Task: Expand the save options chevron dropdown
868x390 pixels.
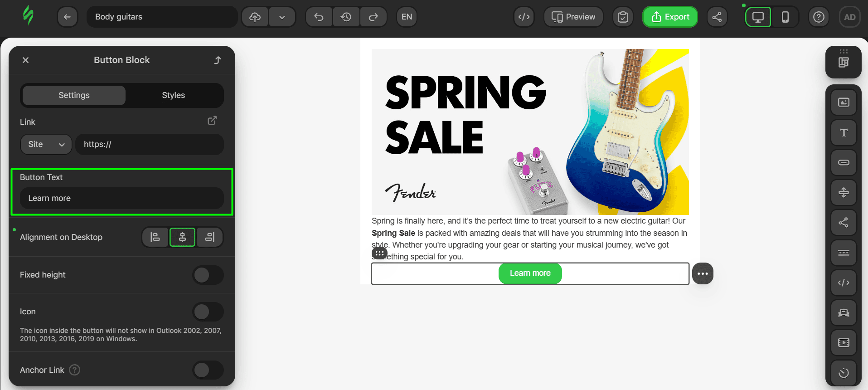Action: click(x=282, y=17)
